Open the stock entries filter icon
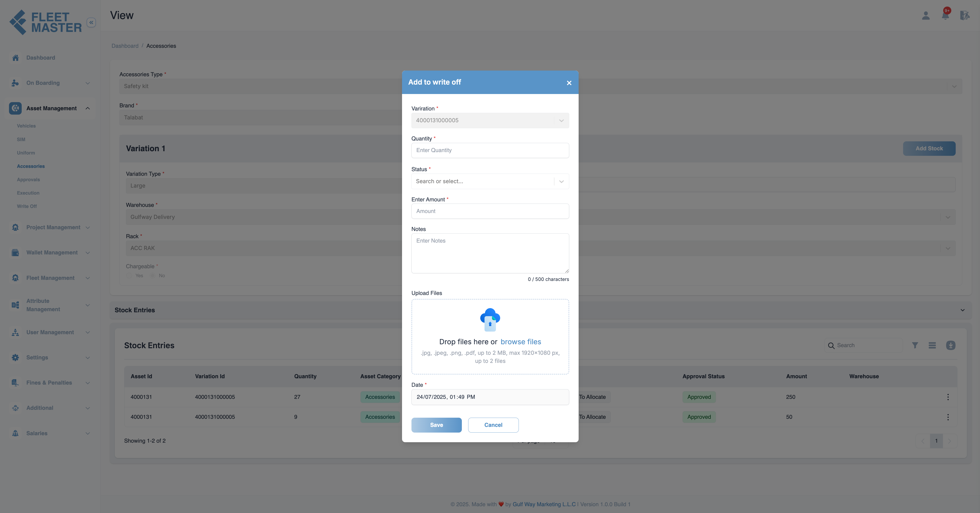 [x=915, y=345]
